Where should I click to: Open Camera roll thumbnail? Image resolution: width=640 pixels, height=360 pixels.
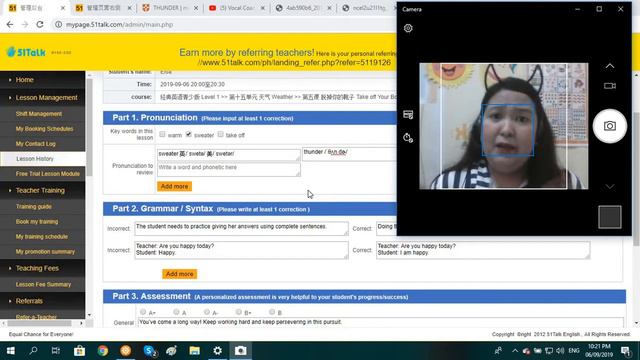(610, 217)
